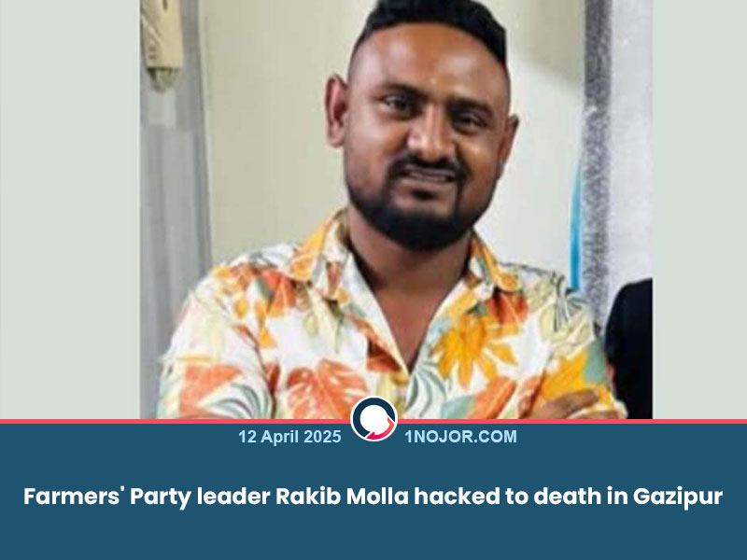Click the pale gray margin right of photo

tap(699, 209)
